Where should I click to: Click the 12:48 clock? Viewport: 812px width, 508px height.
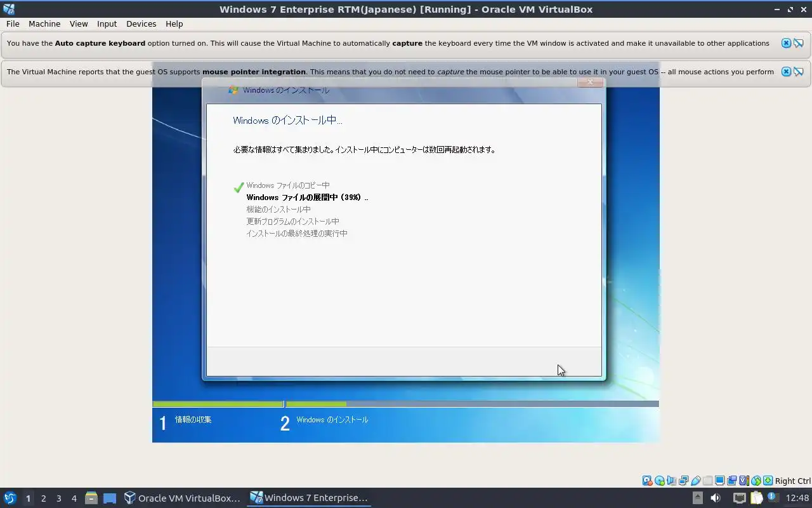tap(797, 498)
